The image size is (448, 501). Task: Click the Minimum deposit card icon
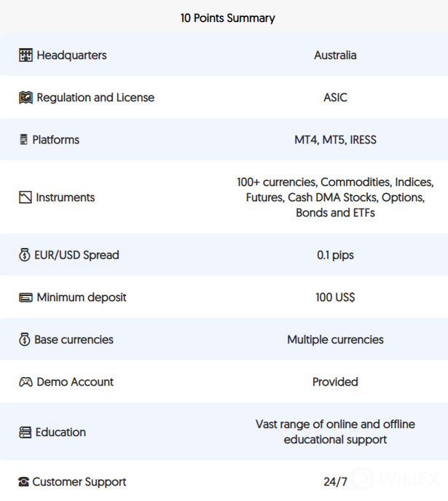(25, 298)
